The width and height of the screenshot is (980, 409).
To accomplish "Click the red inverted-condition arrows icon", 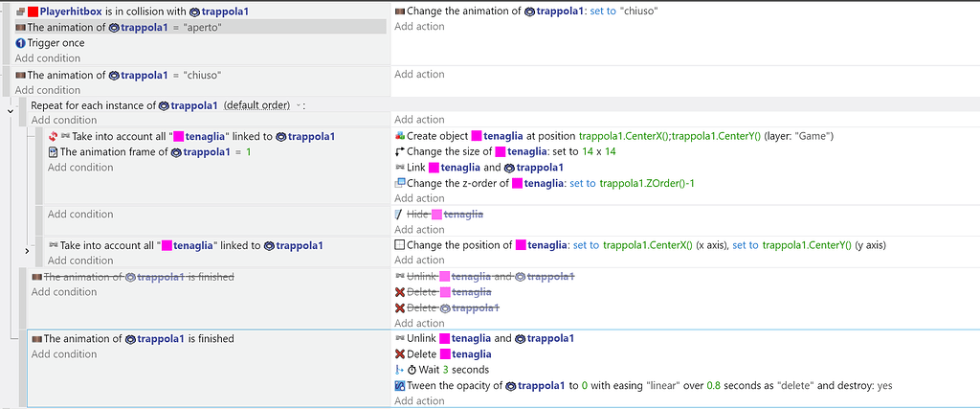I will (54, 136).
